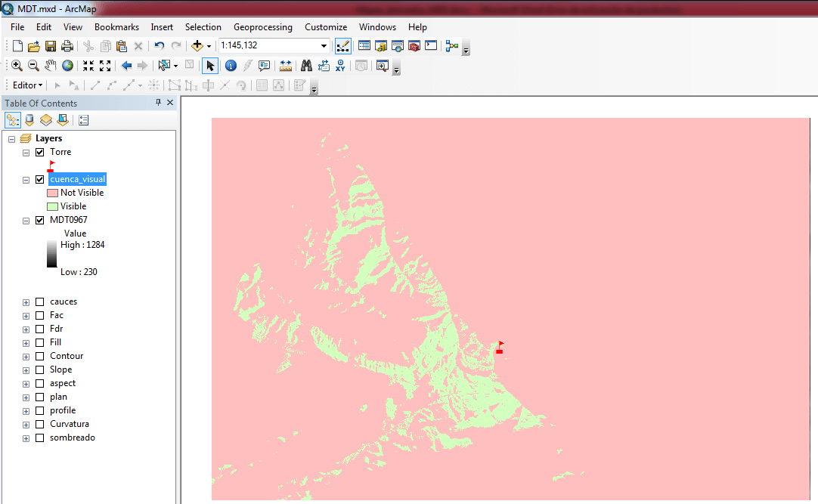Open the ArcToolbox window
This screenshot has width=818, height=504.
(x=414, y=46)
